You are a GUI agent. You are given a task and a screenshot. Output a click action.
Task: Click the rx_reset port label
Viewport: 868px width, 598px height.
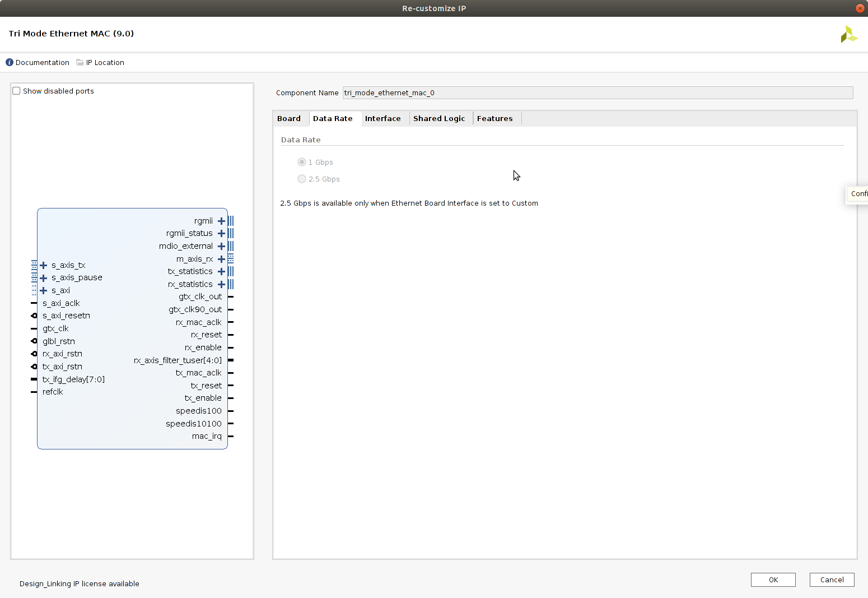pyautogui.click(x=207, y=335)
